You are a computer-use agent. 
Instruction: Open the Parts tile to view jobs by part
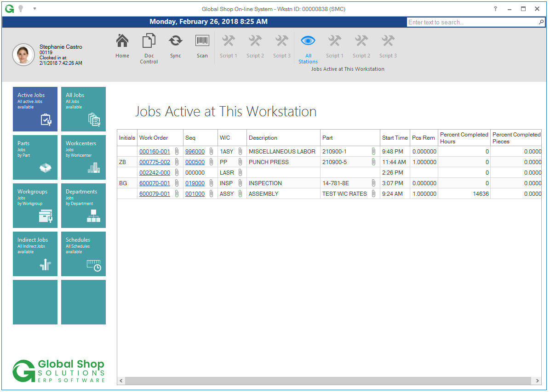[x=35, y=157]
